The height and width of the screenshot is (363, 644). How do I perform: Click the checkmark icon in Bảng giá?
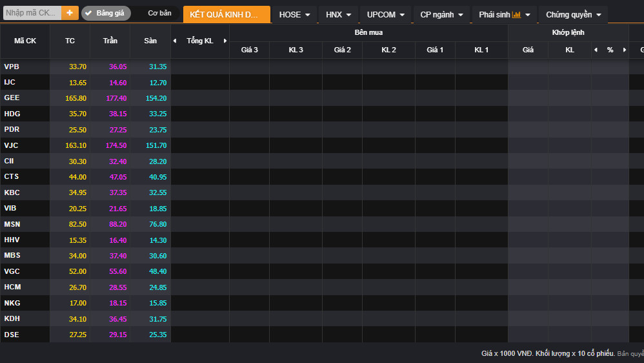tap(88, 13)
